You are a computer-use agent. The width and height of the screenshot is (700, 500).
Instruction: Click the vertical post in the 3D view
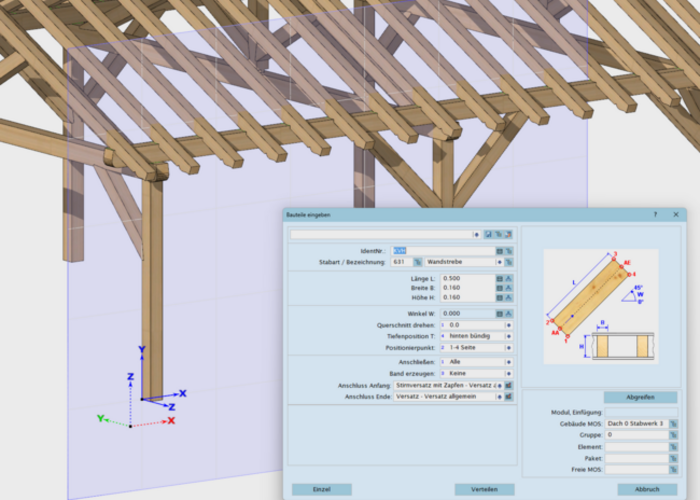click(x=152, y=288)
